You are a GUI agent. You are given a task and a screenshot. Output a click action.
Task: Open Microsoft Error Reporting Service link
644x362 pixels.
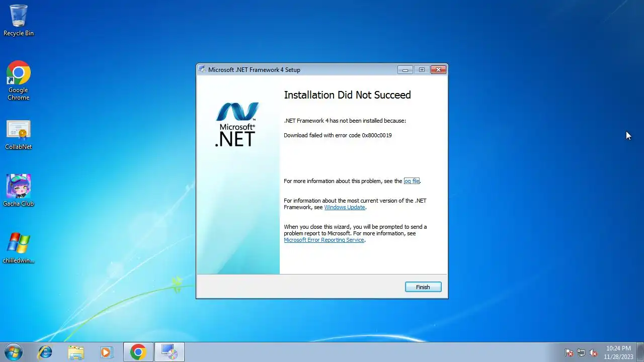(324, 240)
